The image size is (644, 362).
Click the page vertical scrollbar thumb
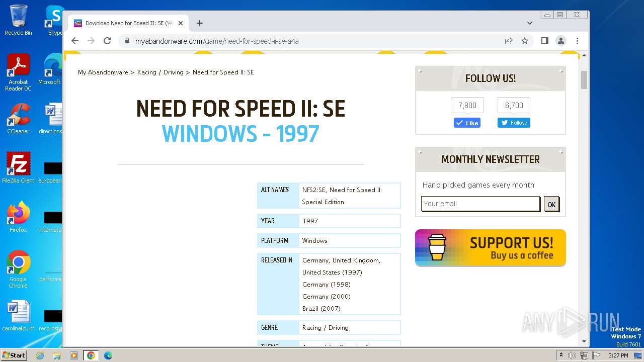pos(584,80)
